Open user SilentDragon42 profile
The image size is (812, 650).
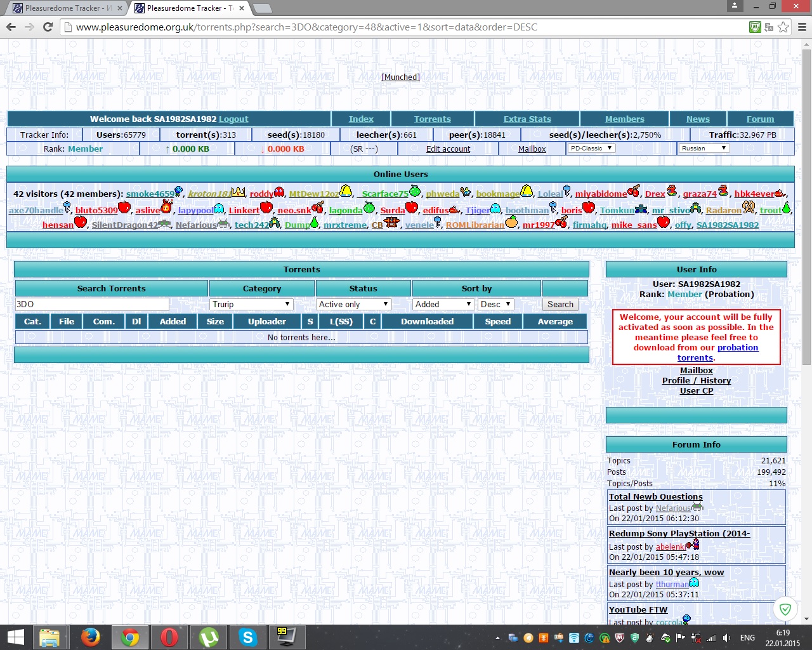[125, 225]
